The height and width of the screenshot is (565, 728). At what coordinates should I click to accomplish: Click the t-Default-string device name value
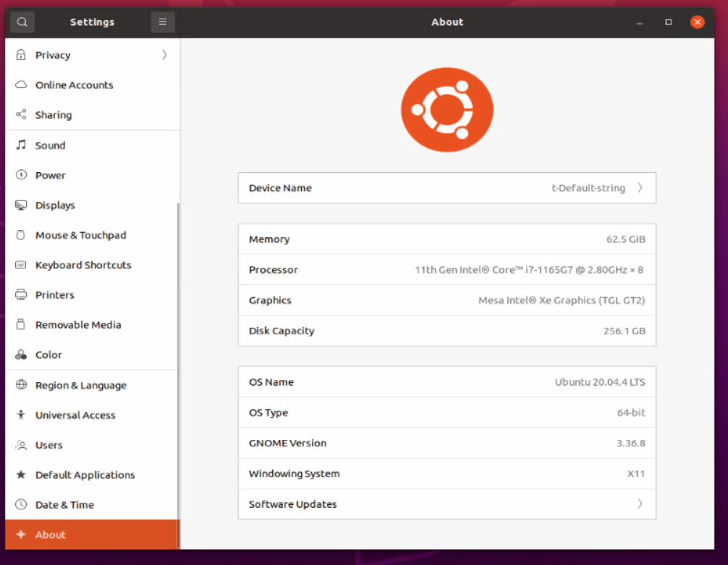[x=588, y=188]
